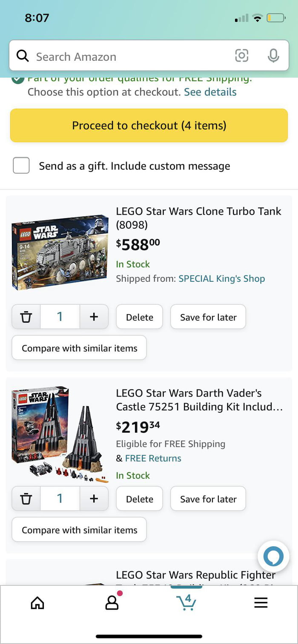Open the See details shipping link
This screenshot has width=298, height=644.
coord(210,92)
